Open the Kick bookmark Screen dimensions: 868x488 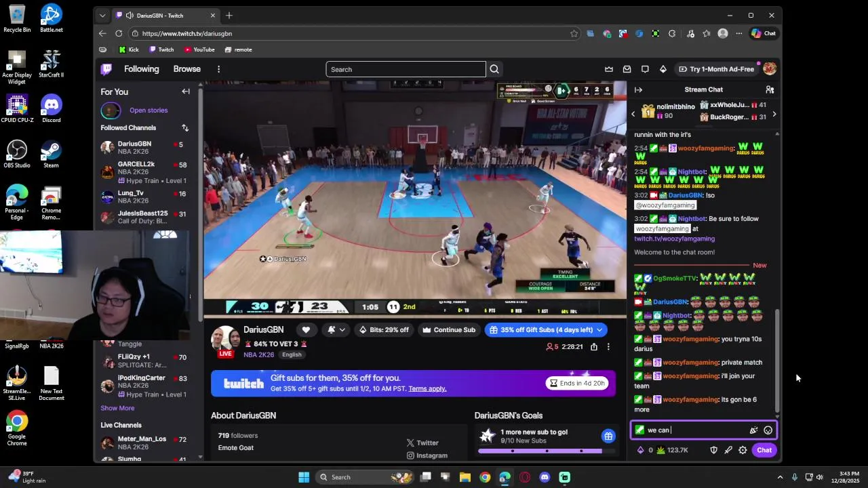click(129, 49)
